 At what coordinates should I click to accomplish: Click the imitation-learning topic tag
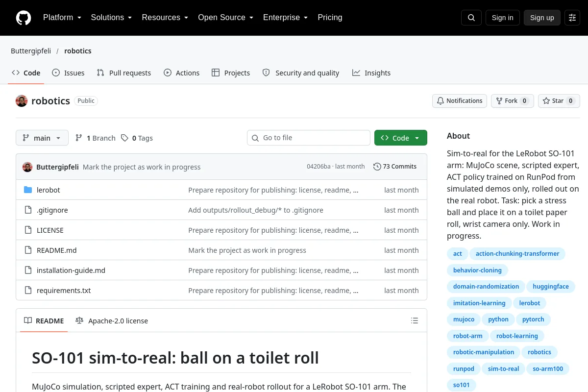[479, 303]
